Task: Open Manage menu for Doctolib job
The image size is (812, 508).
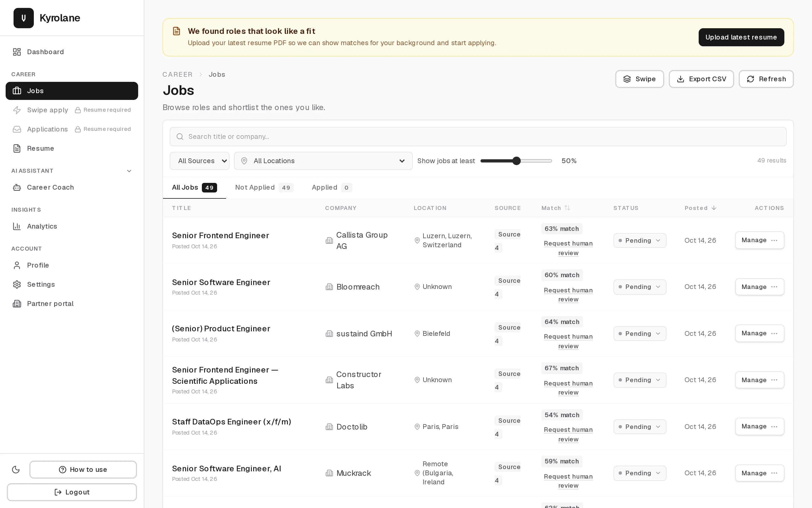Action: pos(759,426)
